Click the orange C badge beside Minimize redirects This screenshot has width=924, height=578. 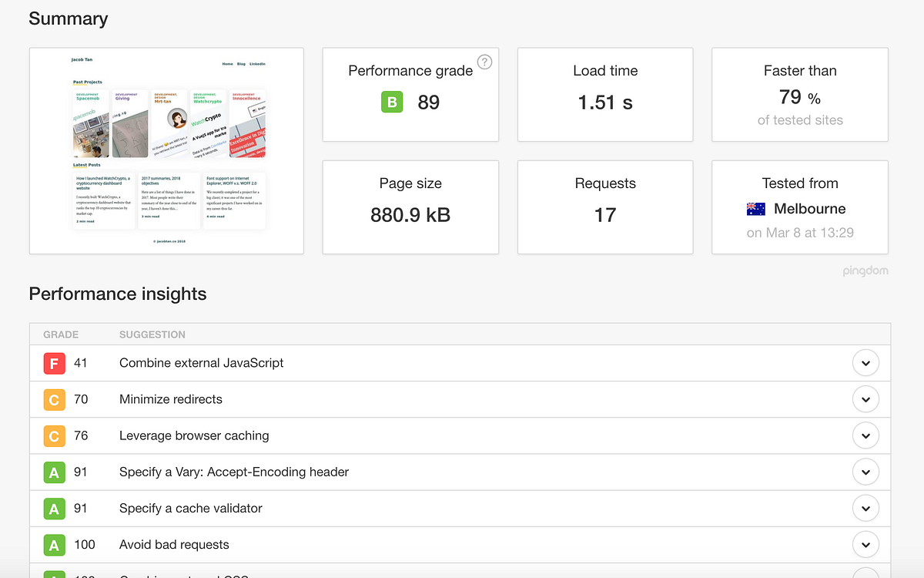[x=54, y=399]
